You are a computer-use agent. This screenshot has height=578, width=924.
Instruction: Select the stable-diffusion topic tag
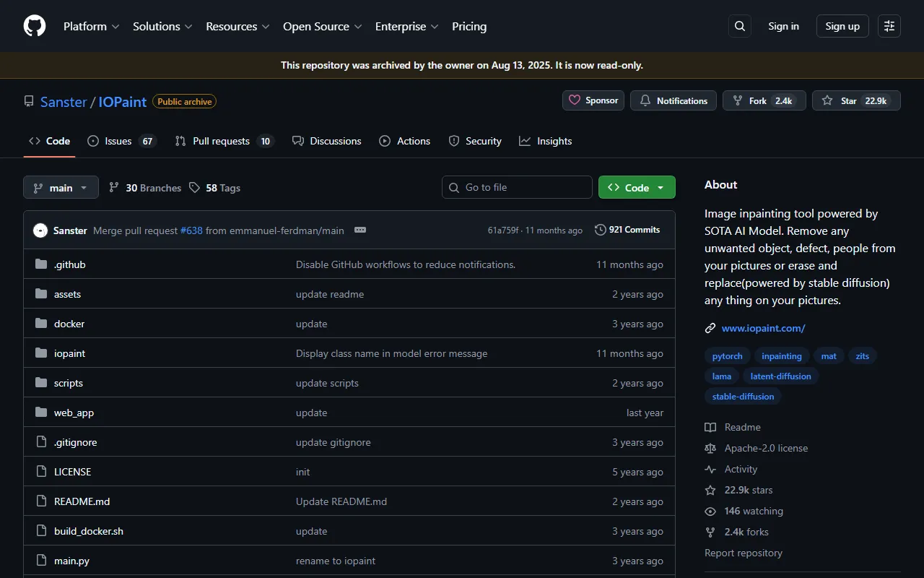(x=743, y=396)
